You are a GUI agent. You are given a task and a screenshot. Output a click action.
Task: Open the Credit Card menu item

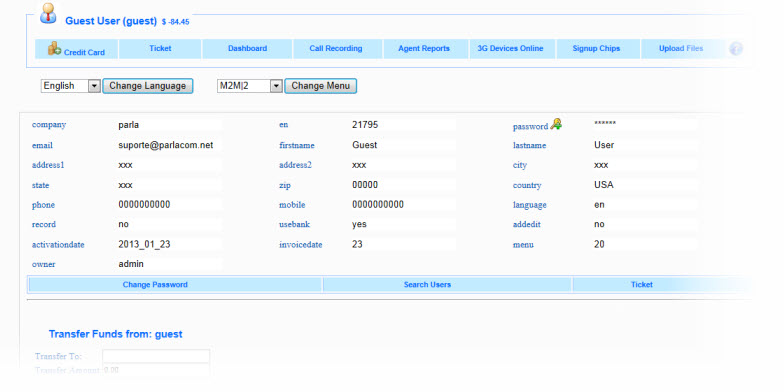[76, 49]
